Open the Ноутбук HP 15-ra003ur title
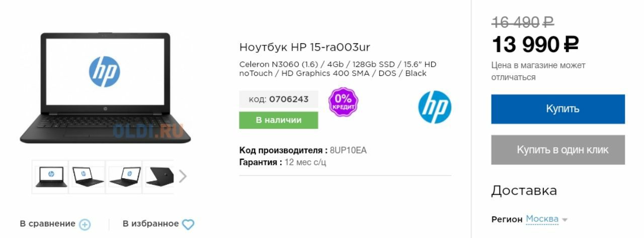644x238 pixels. pos(305,47)
